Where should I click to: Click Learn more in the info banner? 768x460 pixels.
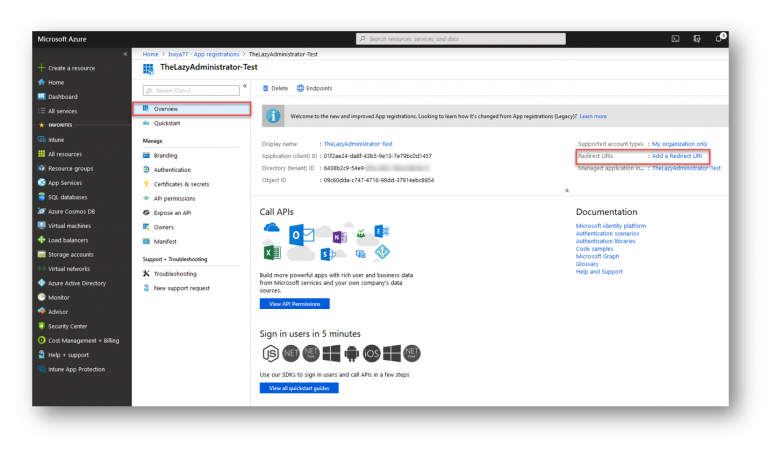[593, 117]
